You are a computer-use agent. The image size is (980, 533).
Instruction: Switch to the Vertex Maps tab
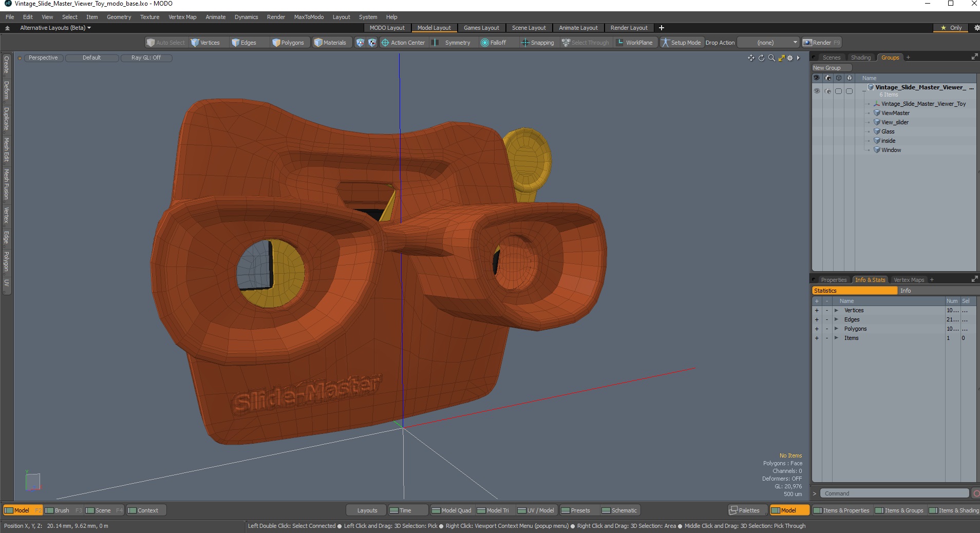coord(909,280)
